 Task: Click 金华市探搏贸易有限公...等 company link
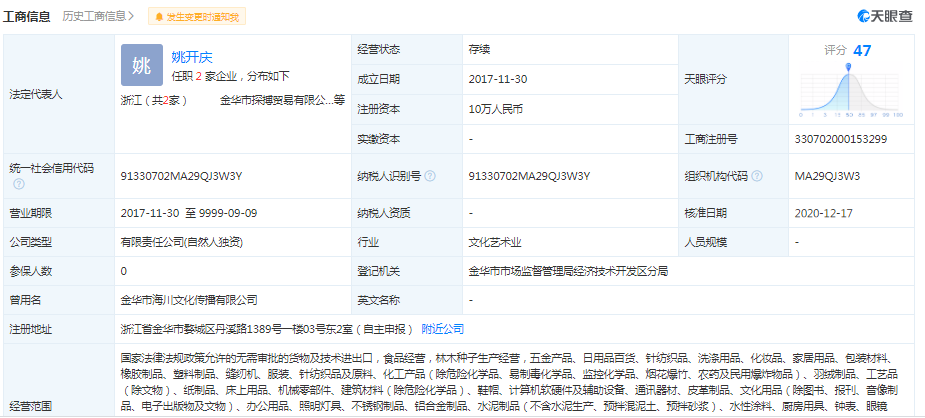click(282, 100)
